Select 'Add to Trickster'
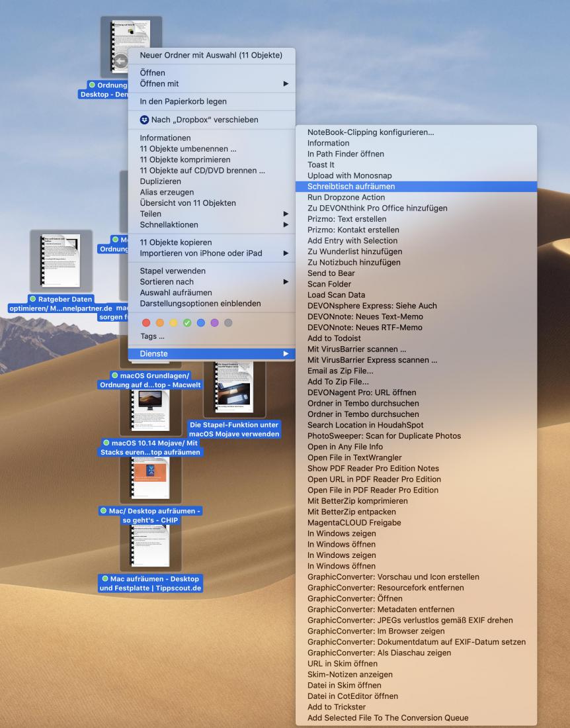 416,707
